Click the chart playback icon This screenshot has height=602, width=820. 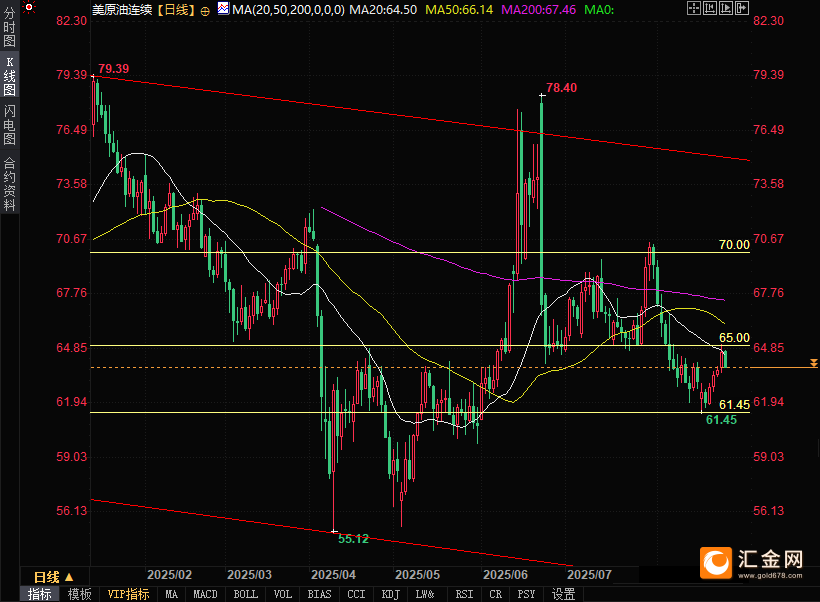coord(726,8)
